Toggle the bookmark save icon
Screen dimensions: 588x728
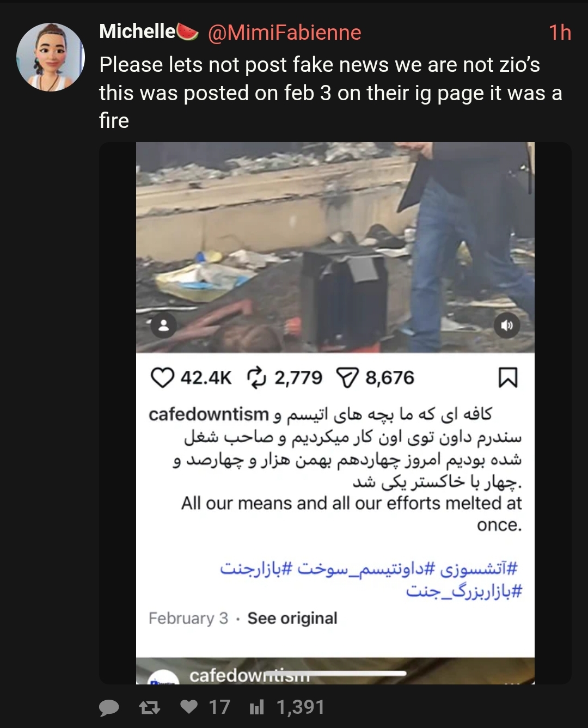pyautogui.click(x=508, y=377)
